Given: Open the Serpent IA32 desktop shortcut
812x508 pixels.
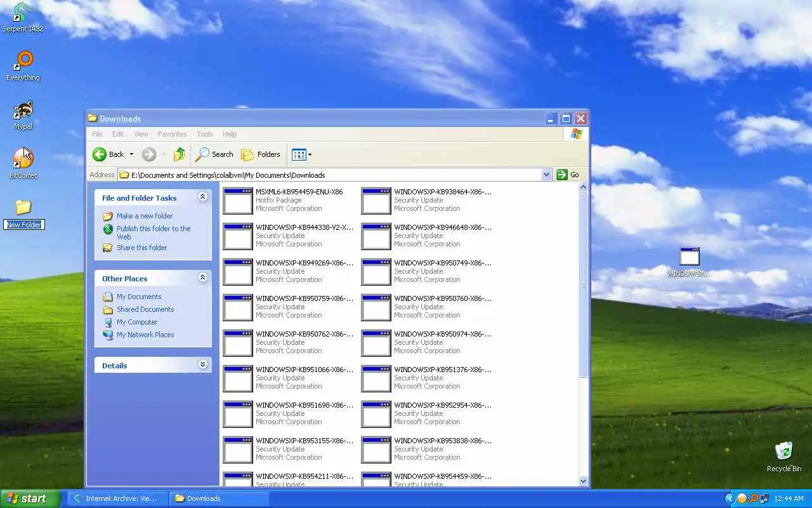Looking at the screenshot, I should [x=23, y=17].
